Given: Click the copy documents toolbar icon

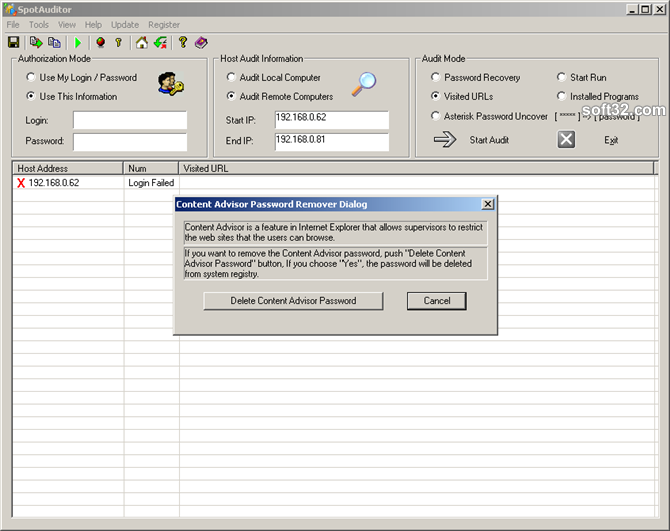Looking at the screenshot, I should coord(54,42).
